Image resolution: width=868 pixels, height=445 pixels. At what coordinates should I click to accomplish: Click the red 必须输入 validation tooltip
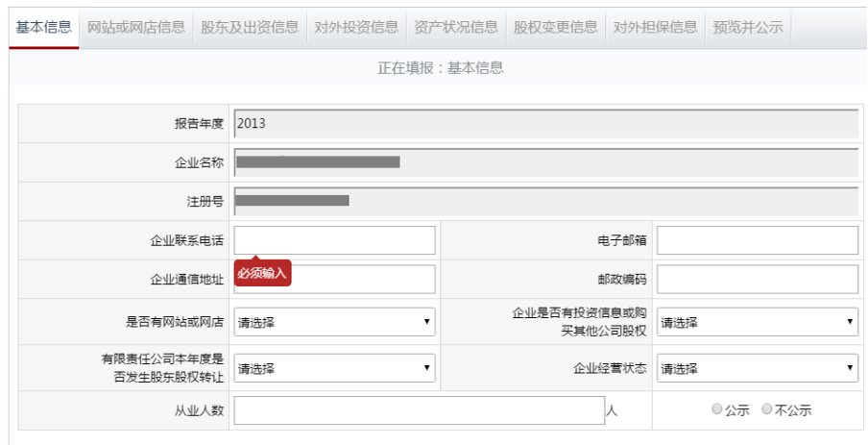click(x=262, y=274)
